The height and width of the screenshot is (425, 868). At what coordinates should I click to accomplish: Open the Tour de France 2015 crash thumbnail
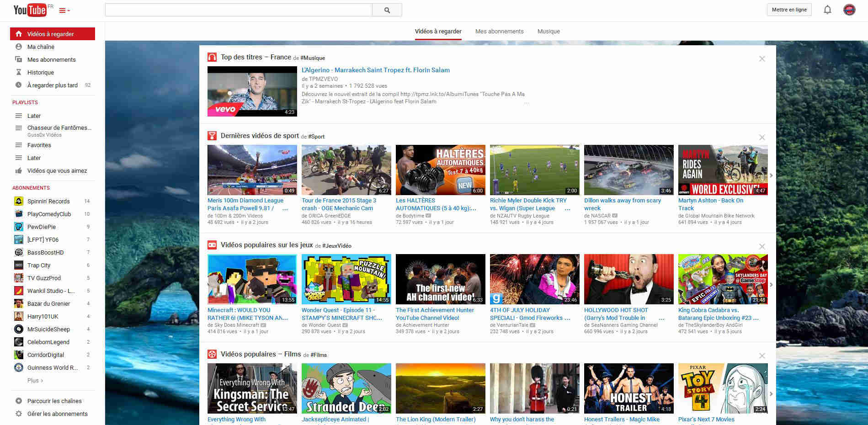(346, 170)
